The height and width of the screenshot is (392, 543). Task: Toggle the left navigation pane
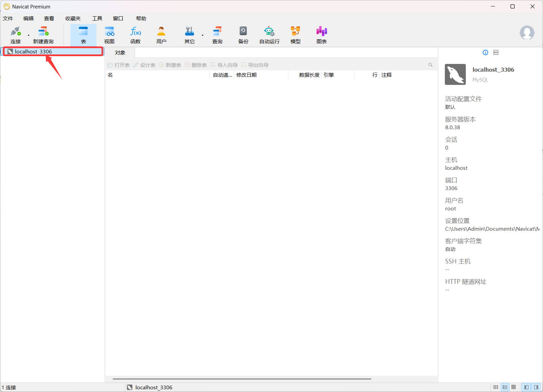click(526, 387)
